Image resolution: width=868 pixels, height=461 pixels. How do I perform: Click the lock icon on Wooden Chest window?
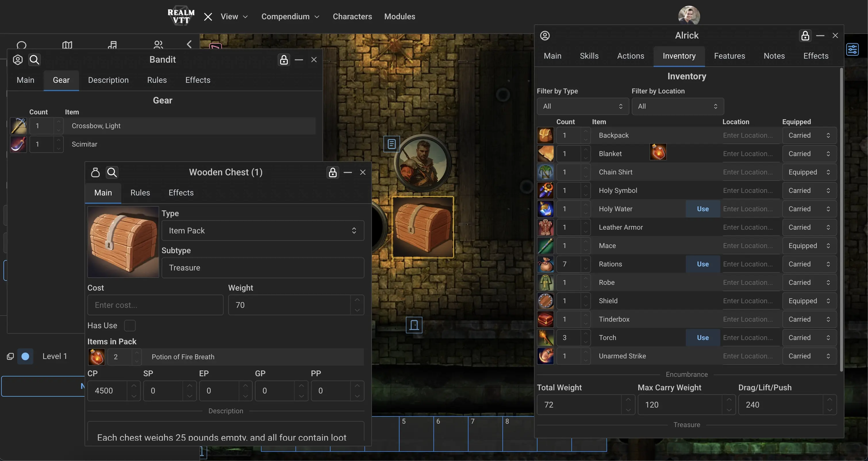pos(333,172)
